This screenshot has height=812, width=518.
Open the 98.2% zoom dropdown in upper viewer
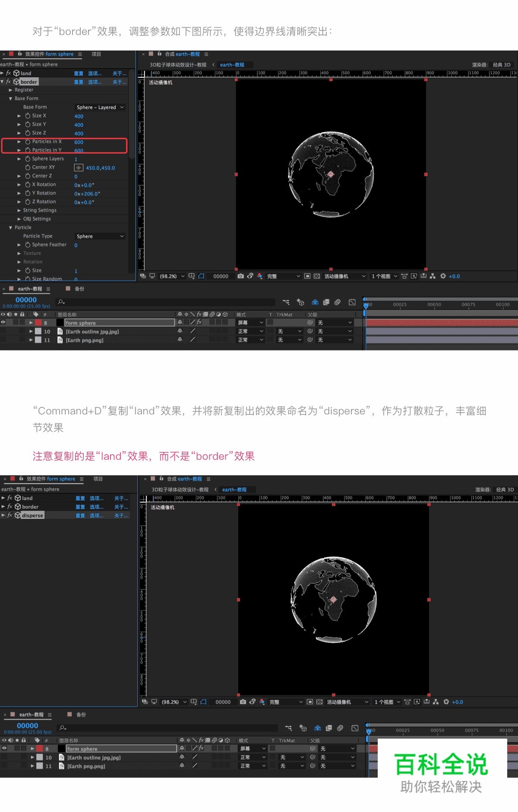click(x=172, y=276)
